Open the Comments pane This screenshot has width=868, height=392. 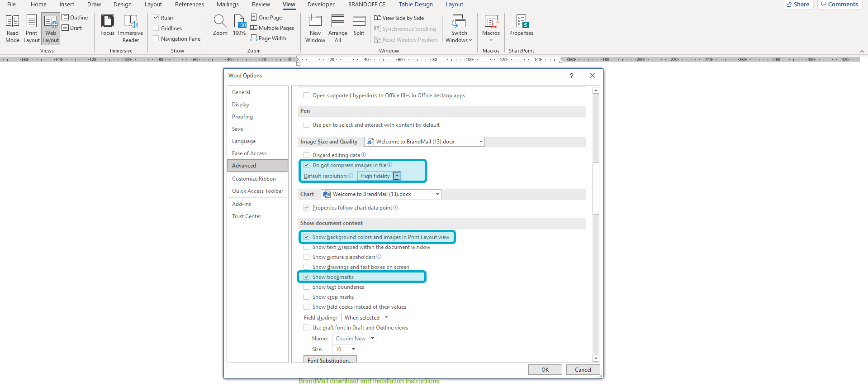[x=840, y=5]
